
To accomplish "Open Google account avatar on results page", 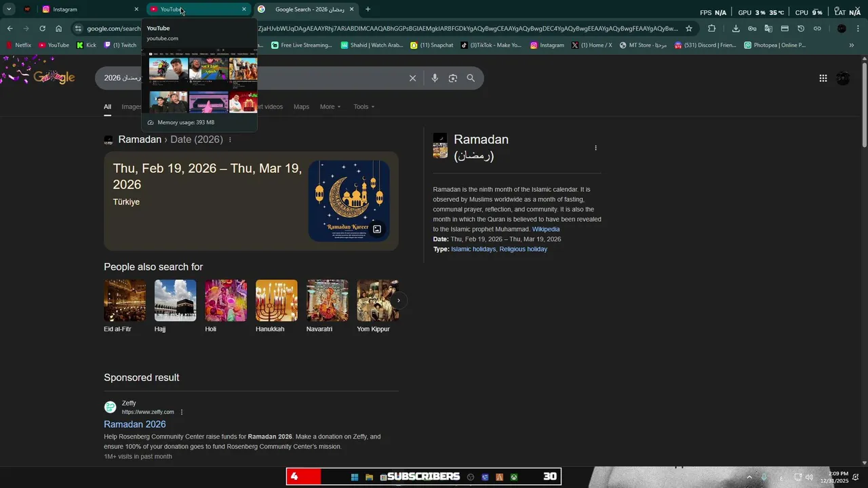I will pyautogui.click(x=843, y=78).
